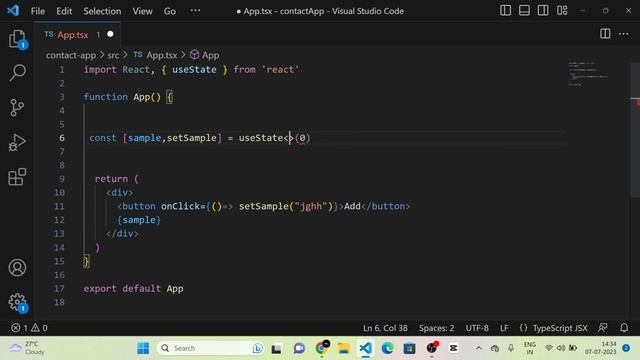Open the volume tray icon

[x=561, y=348]
